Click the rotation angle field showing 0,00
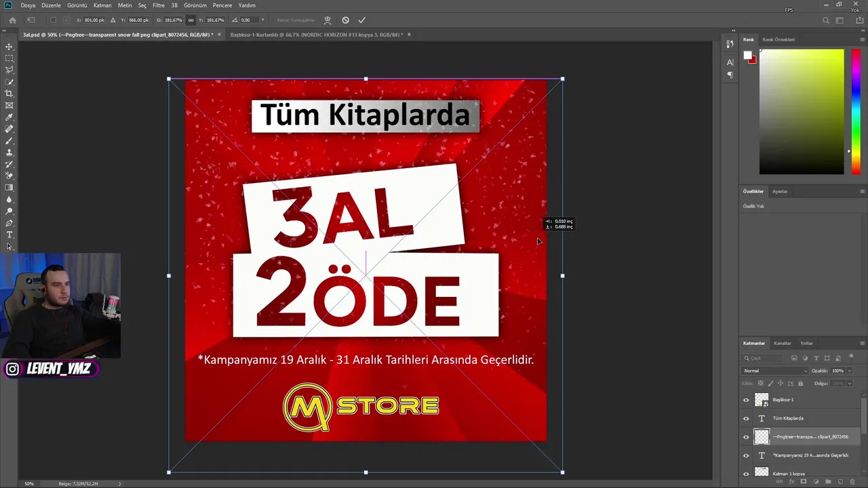 coord(248,20)
